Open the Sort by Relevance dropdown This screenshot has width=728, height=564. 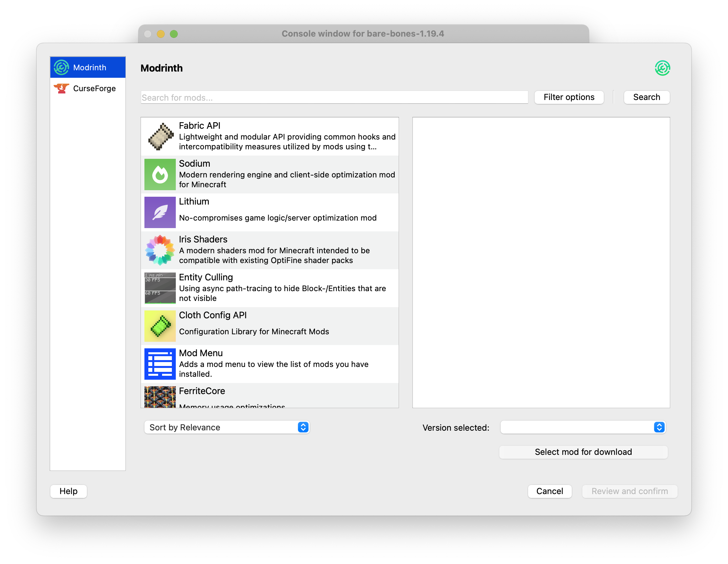point(227,427)
